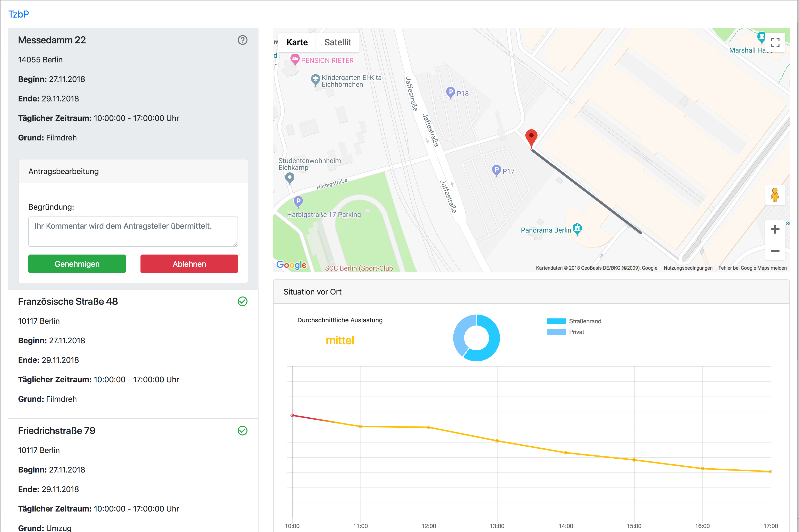Screen dimensions: 799x532
Task: Select P17 parking icon on map
Action: [x=496, y=170]
